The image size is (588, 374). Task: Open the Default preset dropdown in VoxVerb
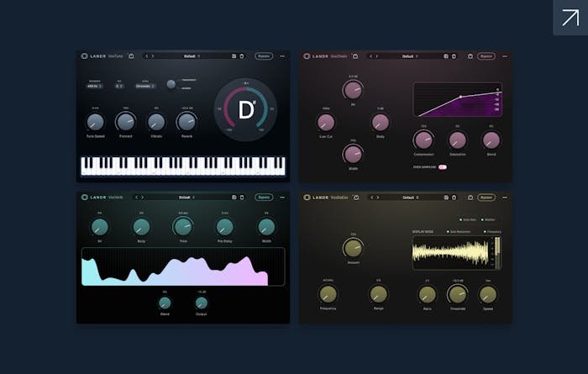tap(186, 198)
